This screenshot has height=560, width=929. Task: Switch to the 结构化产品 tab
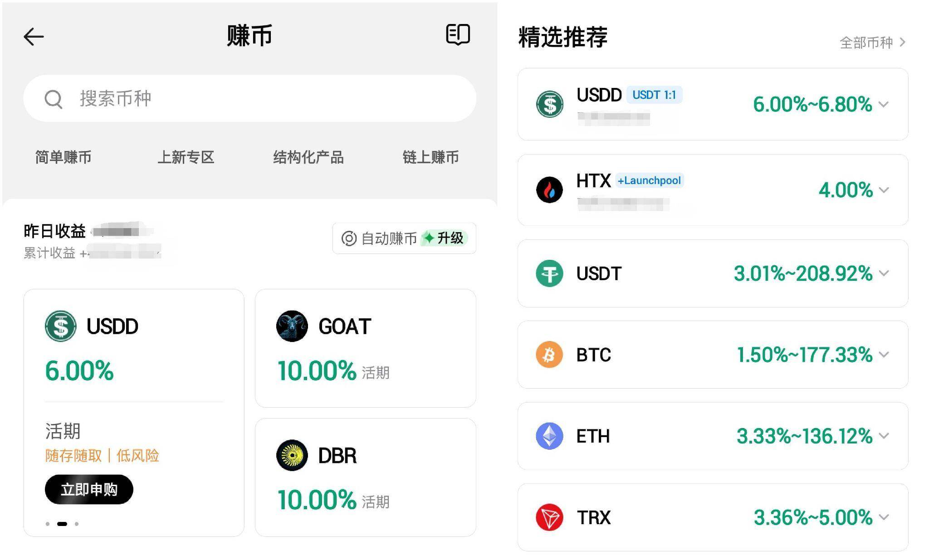(308, 157)
